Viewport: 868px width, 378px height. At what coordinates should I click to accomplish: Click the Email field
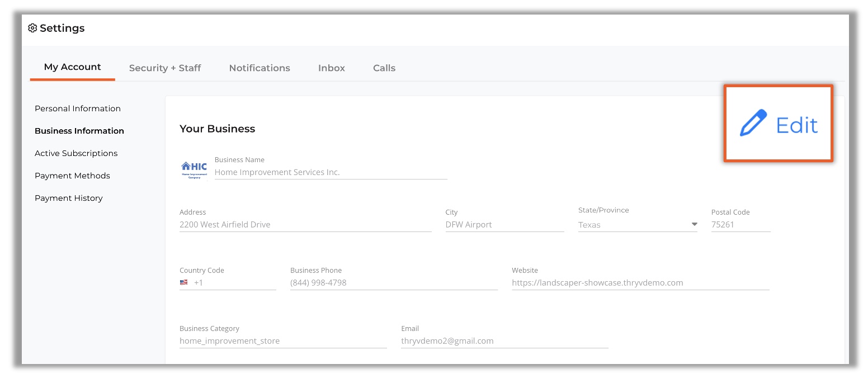pos(504,341)
